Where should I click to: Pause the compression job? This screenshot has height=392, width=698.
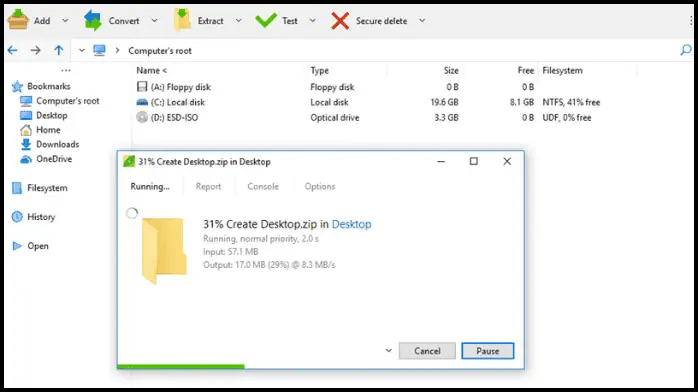487,351
